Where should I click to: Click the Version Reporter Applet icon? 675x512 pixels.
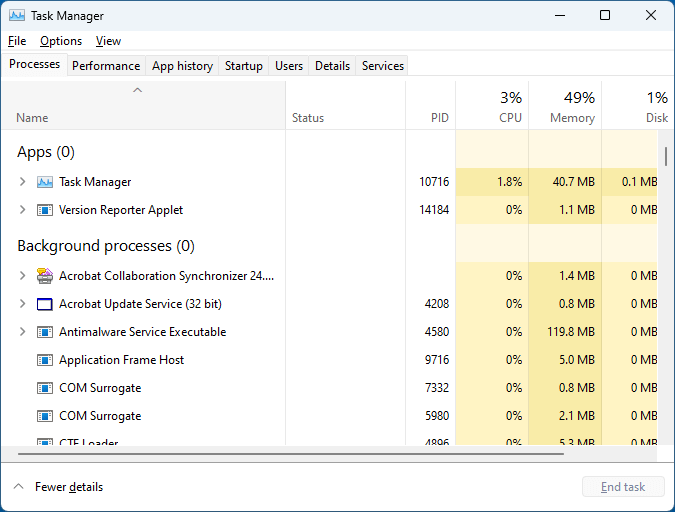pyautogui.click(x=45, y=210)
